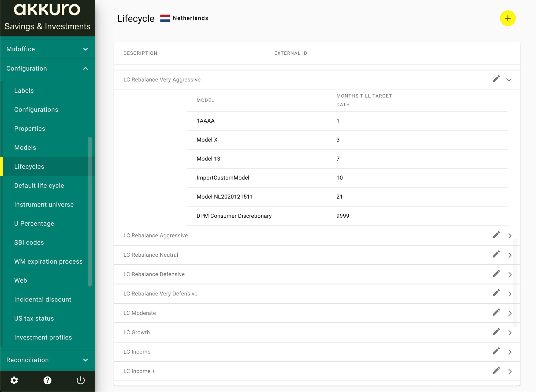
Task: Open help question mark icon
Action: pyautogui.click(x=47, y=380)
